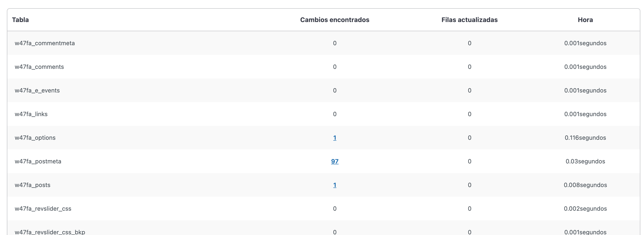The width and height of the screenshot is (644, 235).
Task: Select the w47fa_options table name
Action: (35, 138)
